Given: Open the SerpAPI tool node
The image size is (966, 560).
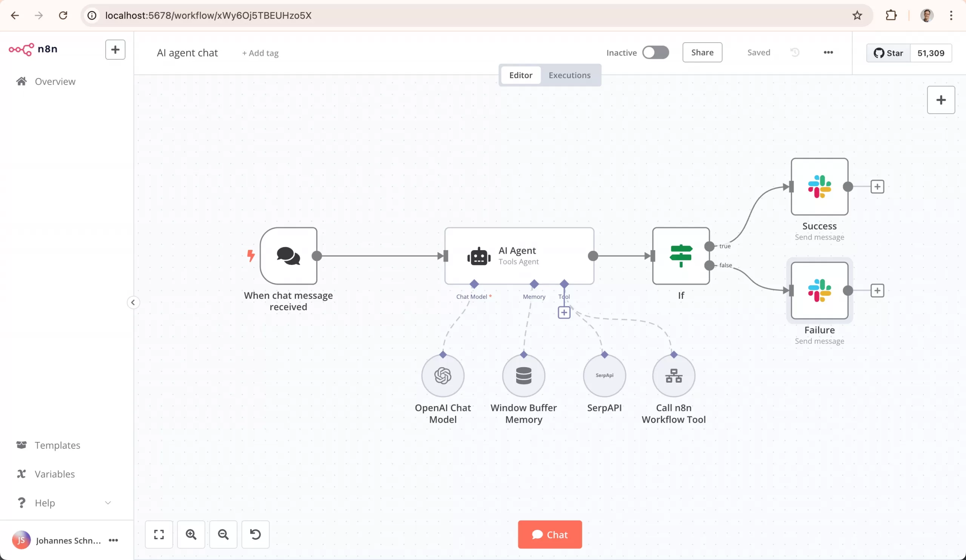Looking at the screenshot, I should point(604,375).
